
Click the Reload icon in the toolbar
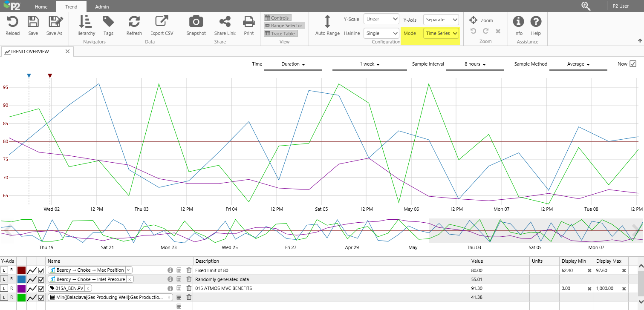coord(12,22)
